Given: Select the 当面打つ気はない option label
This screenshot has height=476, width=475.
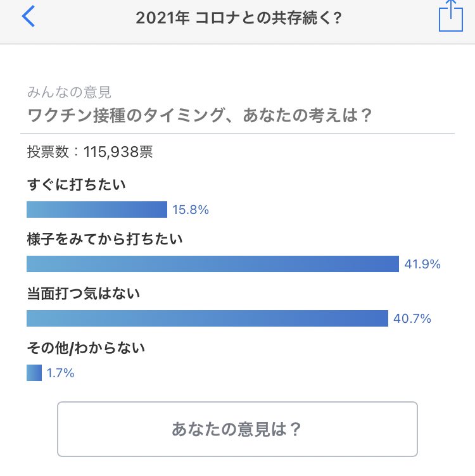Looking at the screenshot, I should (x=84, y=294).
